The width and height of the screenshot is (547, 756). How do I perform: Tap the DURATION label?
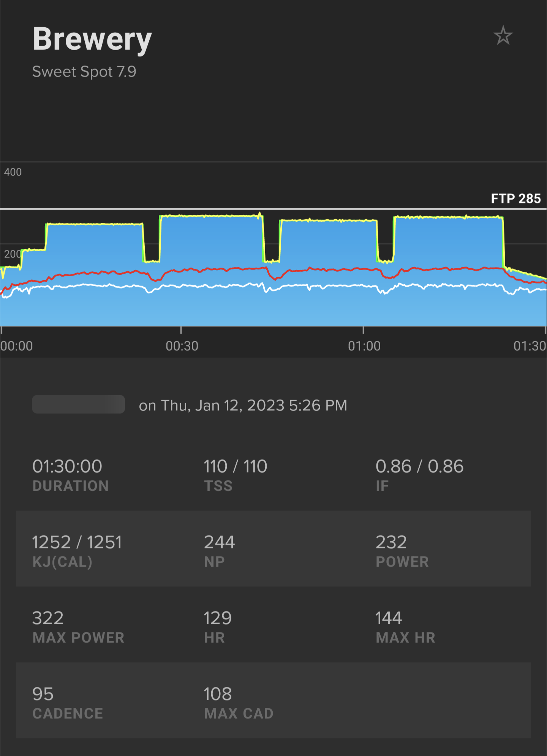point(71,486)
